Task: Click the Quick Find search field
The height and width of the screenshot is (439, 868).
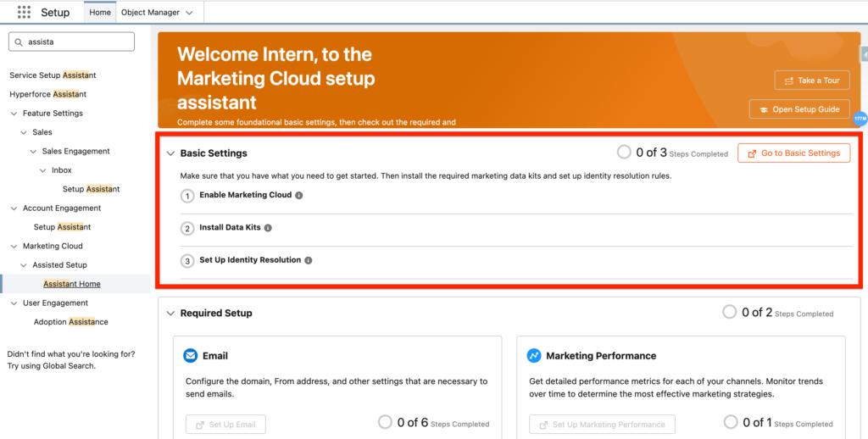Action: click(78, 42)
